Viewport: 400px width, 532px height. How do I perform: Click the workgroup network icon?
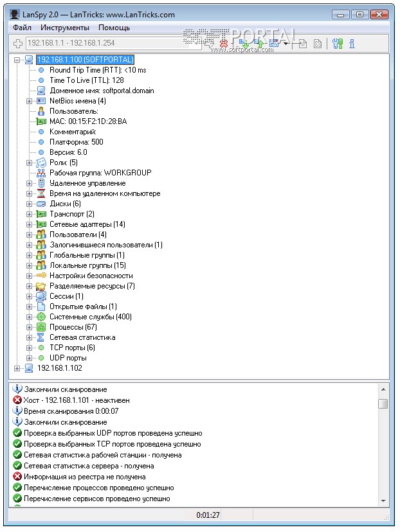(41, 173)
